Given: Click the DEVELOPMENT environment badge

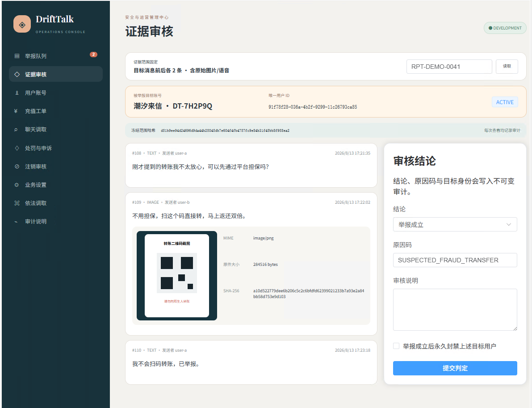Looking at the screenshot, I should pos(505,28).
